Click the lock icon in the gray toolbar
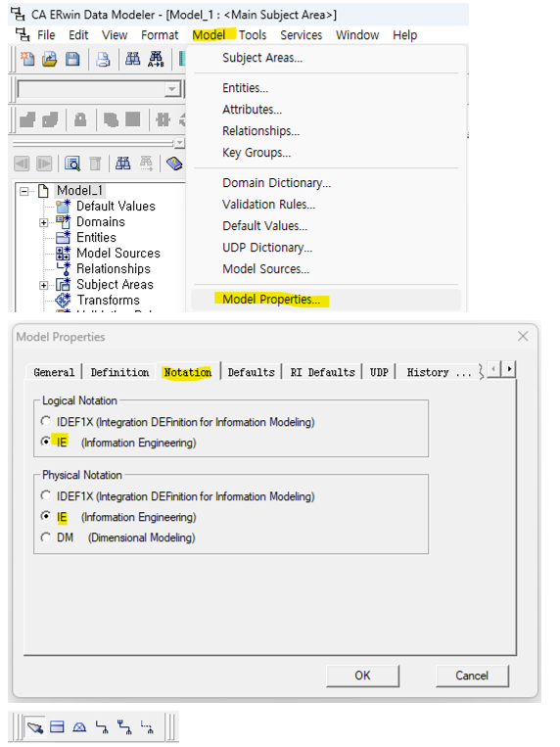Image resolution: width=560 pixels, height=747 pixels. pos(80,119)
